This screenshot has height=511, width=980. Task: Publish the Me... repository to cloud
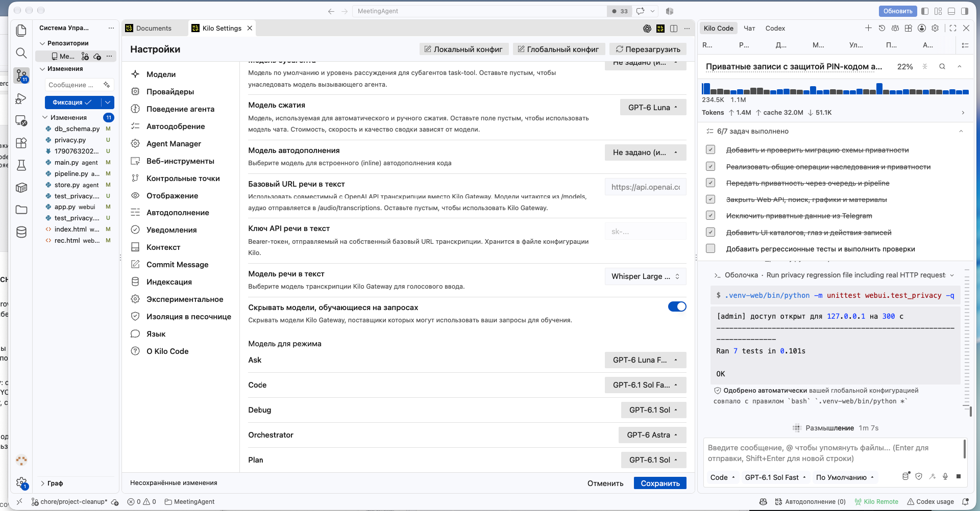point(97,56)
